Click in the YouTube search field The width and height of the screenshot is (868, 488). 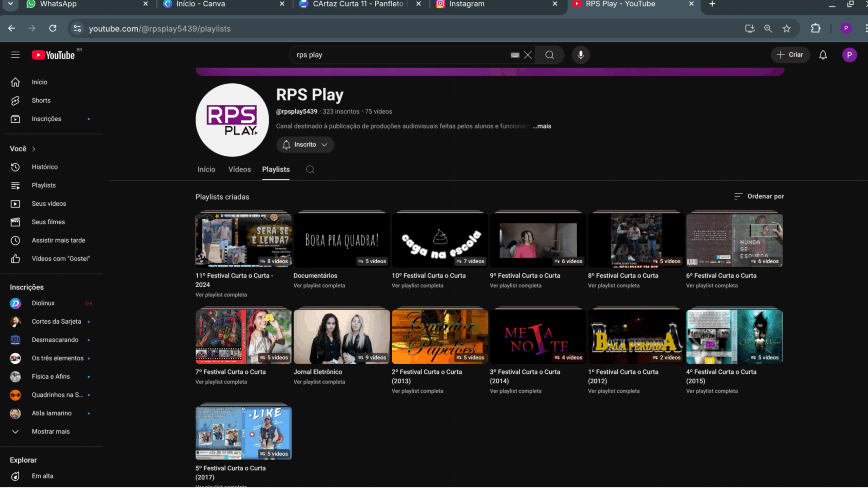pyautogui.click(x=400, y=55)
